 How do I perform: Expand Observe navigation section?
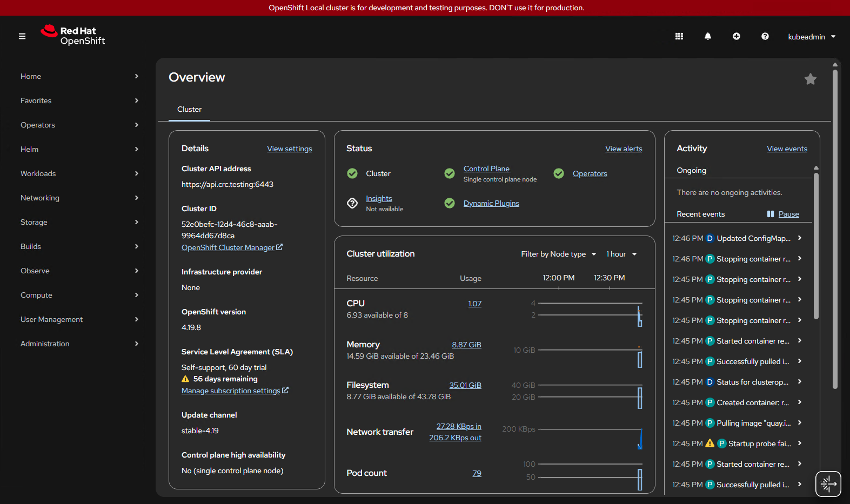[79, 271]
